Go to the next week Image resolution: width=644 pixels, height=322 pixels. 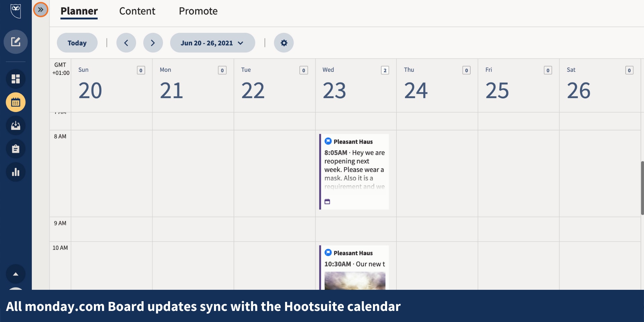point(153,43)
